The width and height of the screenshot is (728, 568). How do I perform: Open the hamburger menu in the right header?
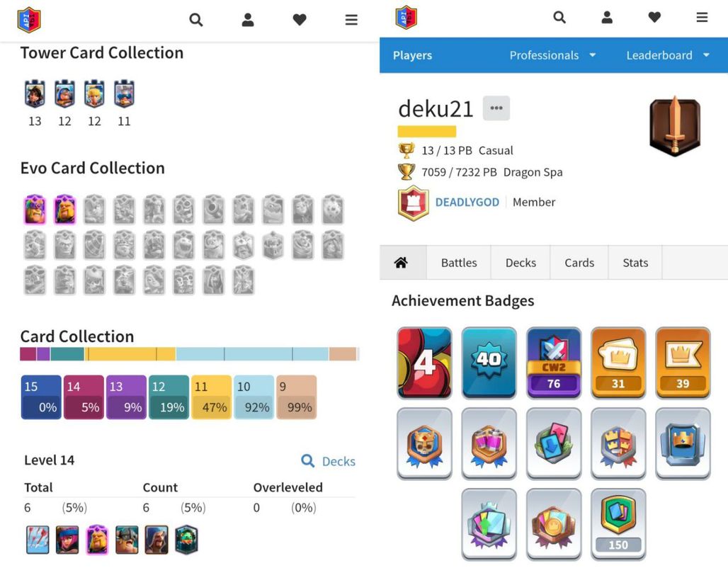coord(702,18)
